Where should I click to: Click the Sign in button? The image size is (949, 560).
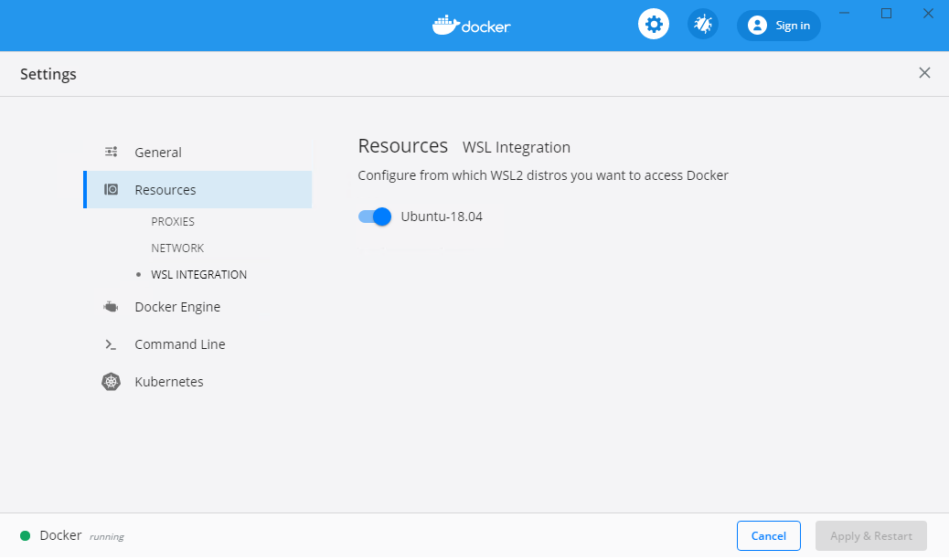[779, 25]
